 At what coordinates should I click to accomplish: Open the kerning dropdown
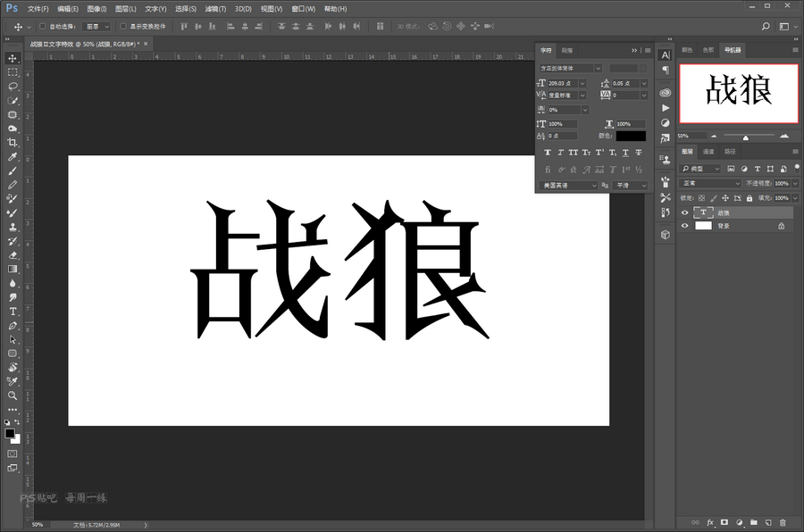(x=582, y=96)
